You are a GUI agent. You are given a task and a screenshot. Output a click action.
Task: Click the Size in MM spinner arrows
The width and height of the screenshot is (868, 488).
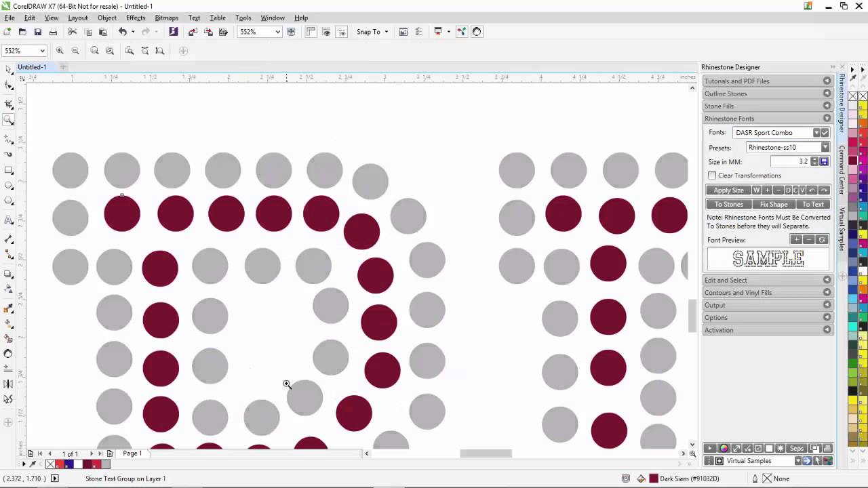click(814, 162)
